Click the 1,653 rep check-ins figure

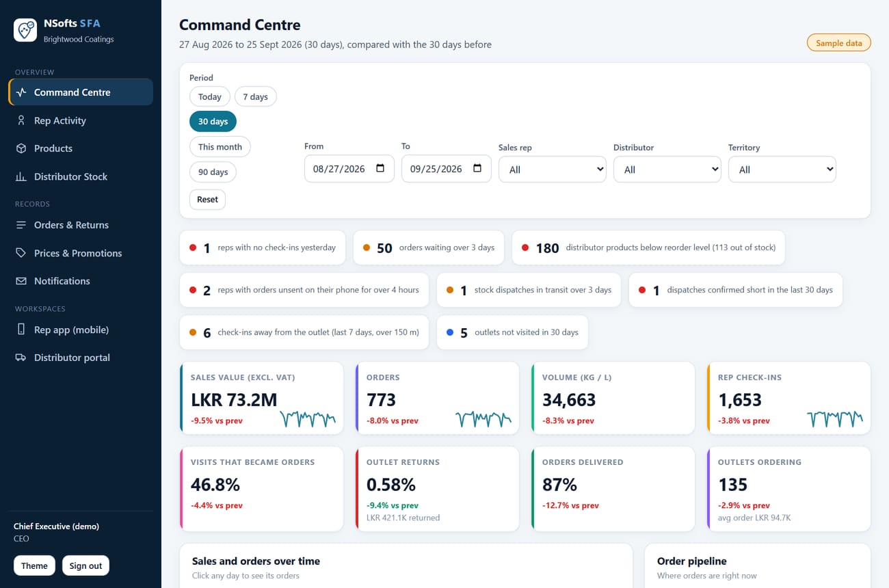[741, 400]
